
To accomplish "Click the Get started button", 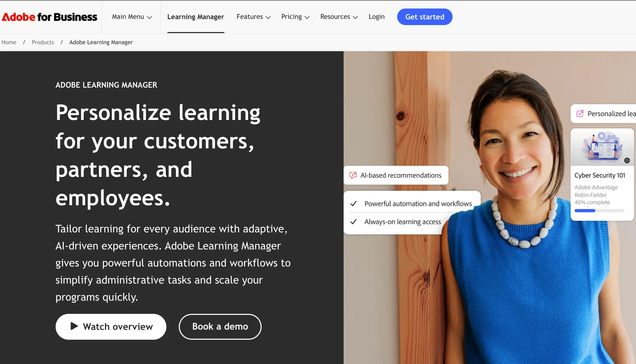I will click(x=425, y=17).
